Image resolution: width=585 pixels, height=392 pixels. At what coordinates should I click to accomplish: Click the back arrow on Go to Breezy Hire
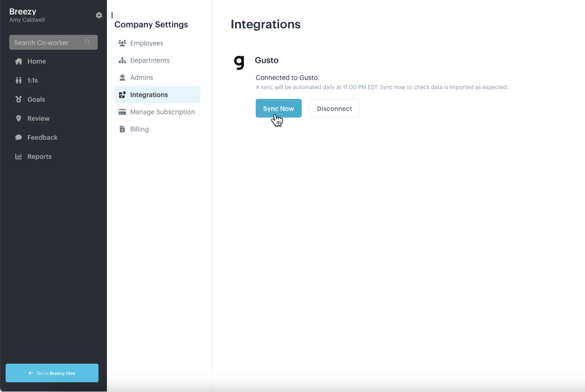pyautogui.click(x=31, y=373)
